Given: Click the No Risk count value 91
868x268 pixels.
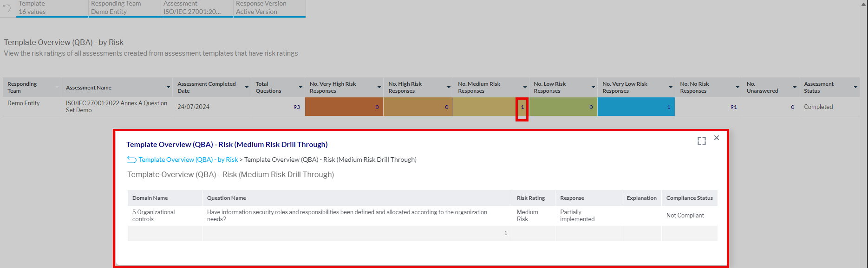Looking at the screenshot, I should 733,107.
